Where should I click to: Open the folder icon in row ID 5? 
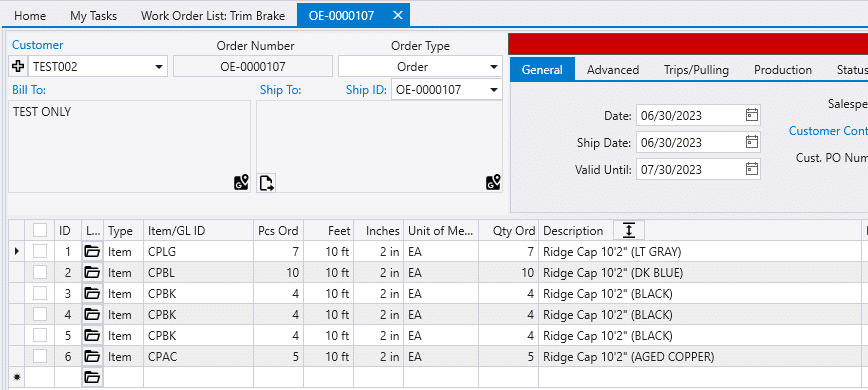point(92,336)
